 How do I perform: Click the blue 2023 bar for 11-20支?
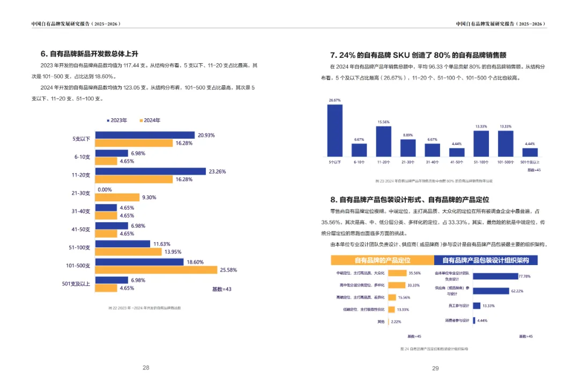pyautogui.click(x=151, y=171)
